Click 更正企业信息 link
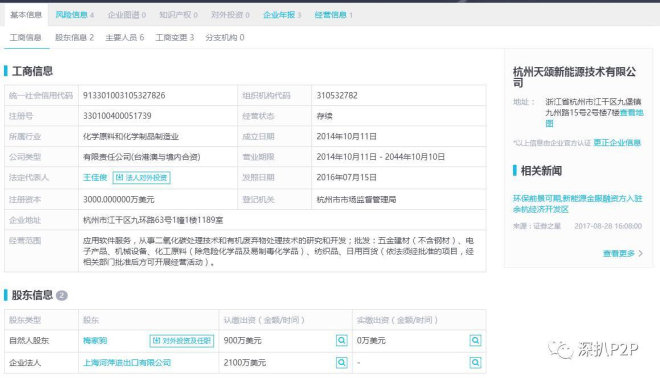This screenshot has height=378, width=660. [617, 143]
